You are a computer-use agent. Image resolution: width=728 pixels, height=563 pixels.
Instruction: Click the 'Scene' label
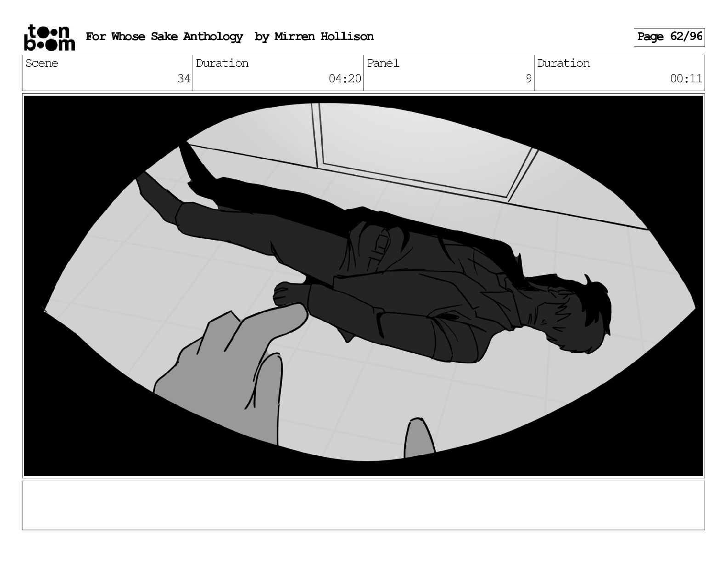pyautogui.click(x=42, y=63)
